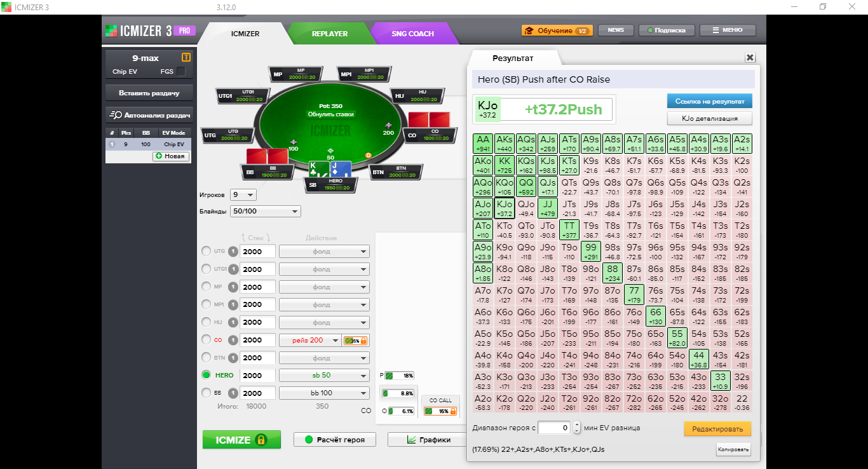The image size is (868, 469).
Task: Switch to the SNG COACH tab
Action: (412, 34)
